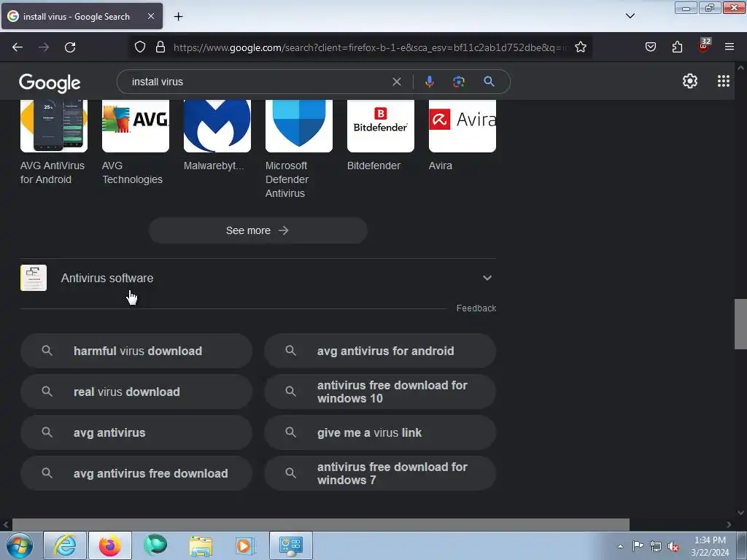Reload the current page

point(70,47)
